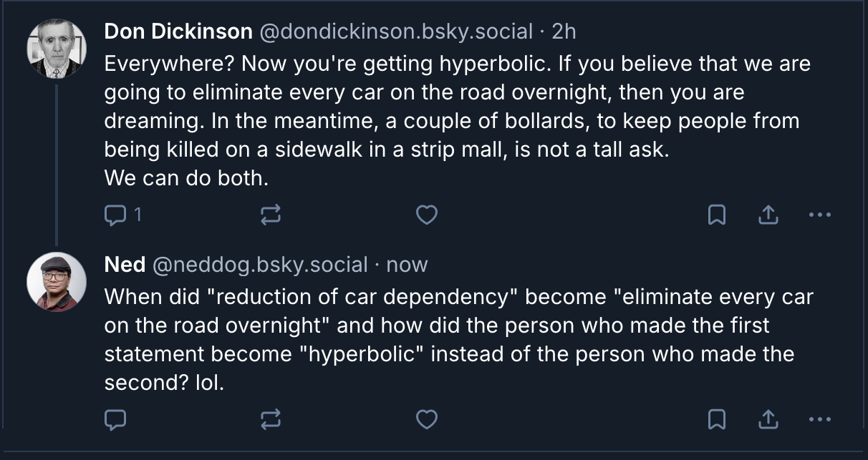The image size is (868, 460).
Task: Open Don Dickinson's avatar photo
Action: [x=56, y=48]
